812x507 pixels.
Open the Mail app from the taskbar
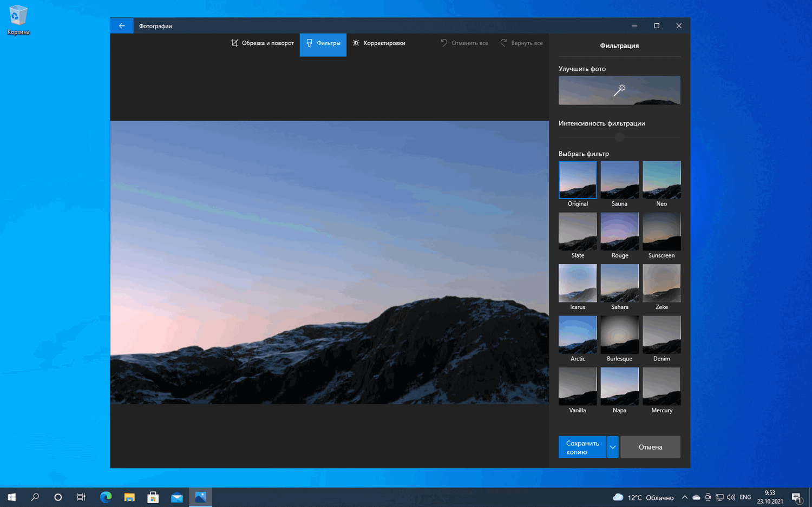tap(177, 497)
